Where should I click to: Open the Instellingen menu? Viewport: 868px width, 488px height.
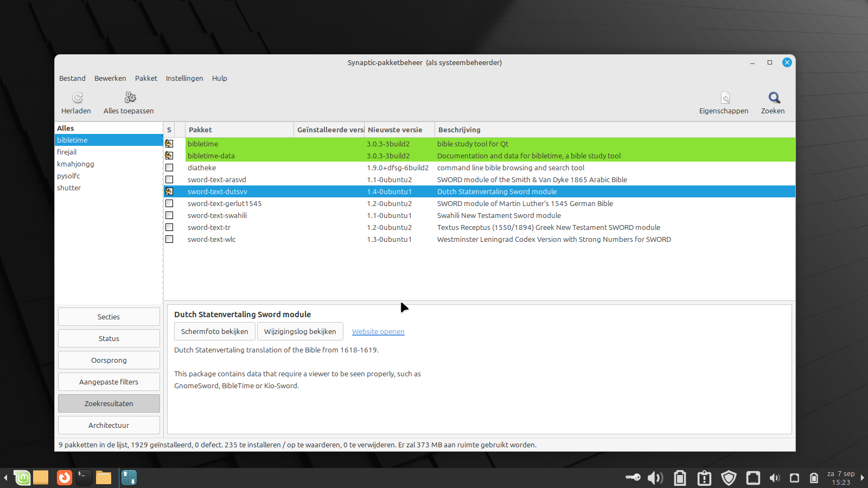184,78
